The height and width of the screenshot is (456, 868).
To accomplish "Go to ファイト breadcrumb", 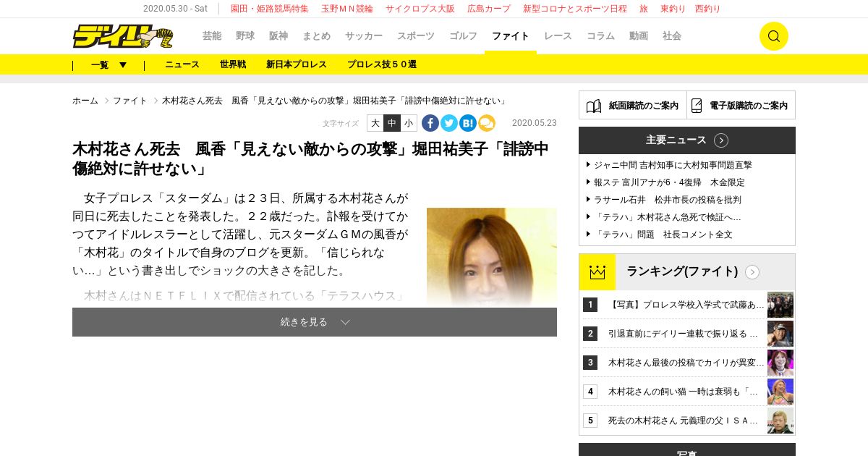I will (130, 101).
